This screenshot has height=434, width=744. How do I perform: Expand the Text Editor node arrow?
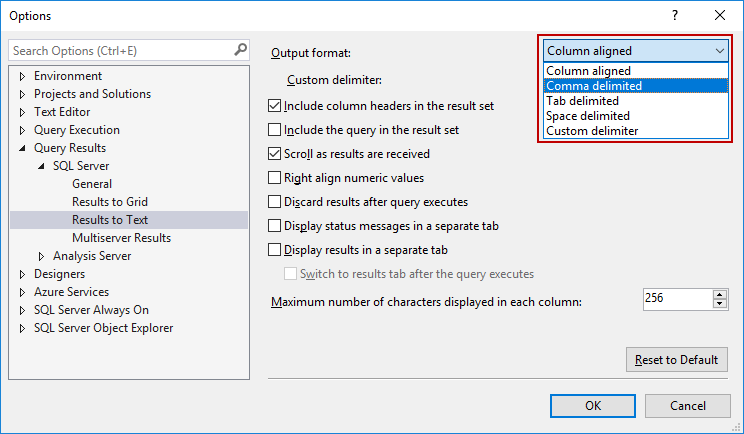point(23,112)
